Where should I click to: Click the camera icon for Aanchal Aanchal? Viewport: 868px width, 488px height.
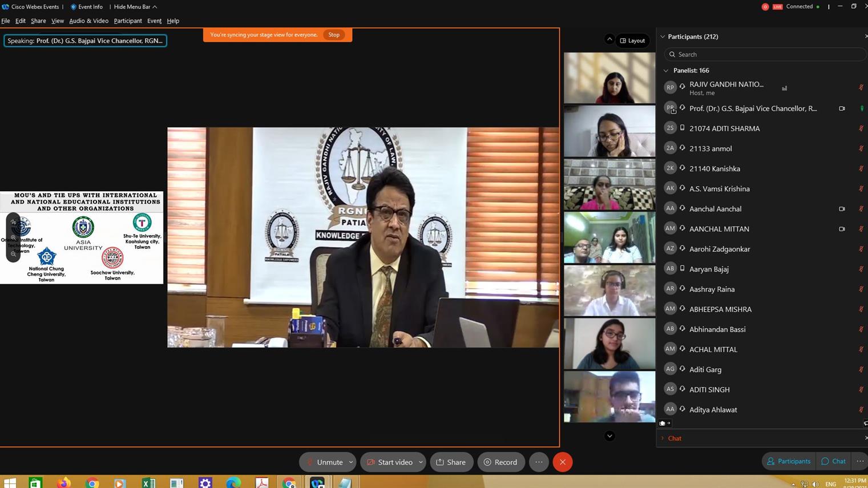pos(842,209)
